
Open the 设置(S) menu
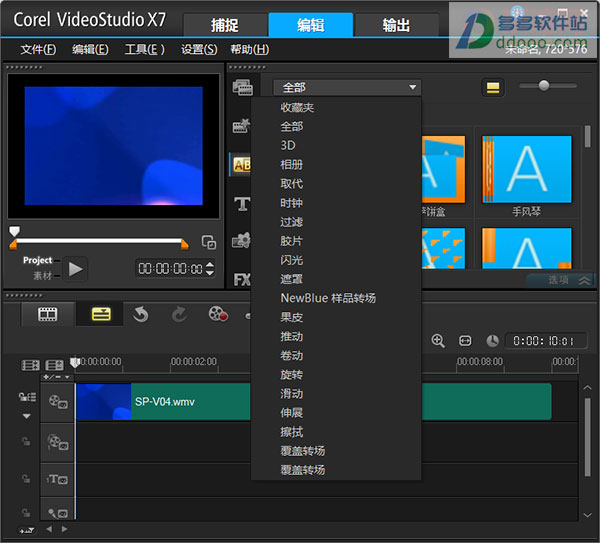199,49
